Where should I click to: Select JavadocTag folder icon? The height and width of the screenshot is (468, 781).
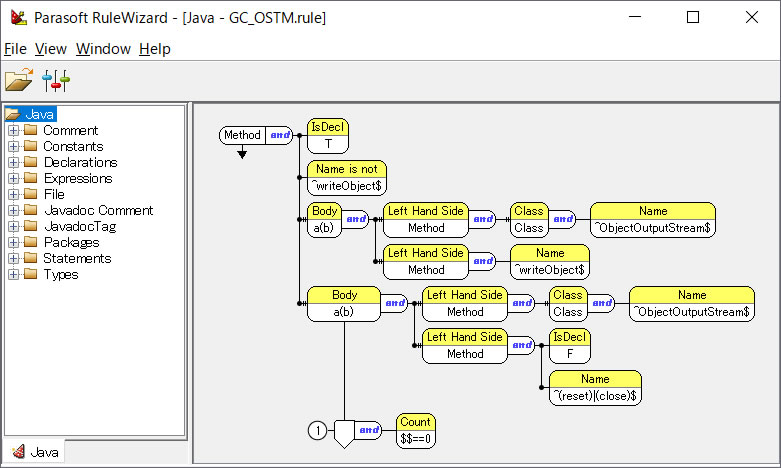tap(31, 227)
